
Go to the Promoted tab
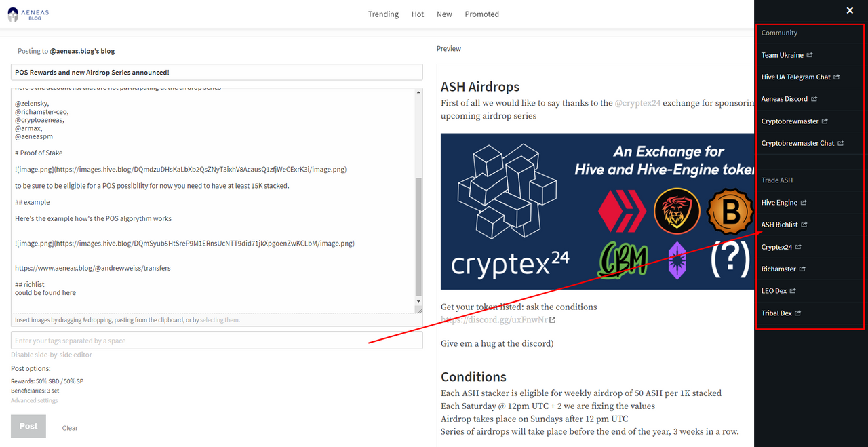point(482,14)
